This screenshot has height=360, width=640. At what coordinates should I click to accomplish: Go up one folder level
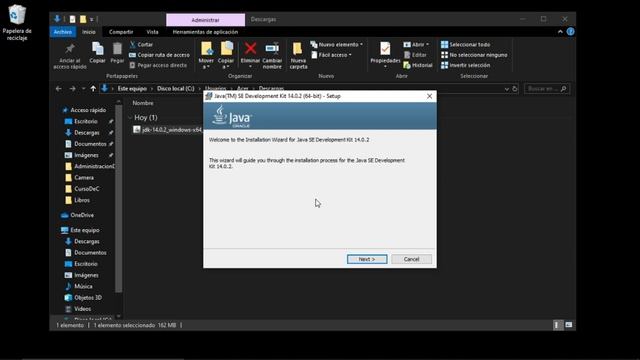pyautogui.click(x=93, y=89)
